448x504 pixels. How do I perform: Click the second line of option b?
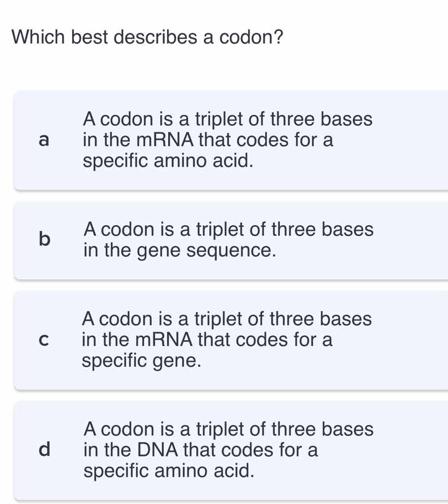point(179,249)
